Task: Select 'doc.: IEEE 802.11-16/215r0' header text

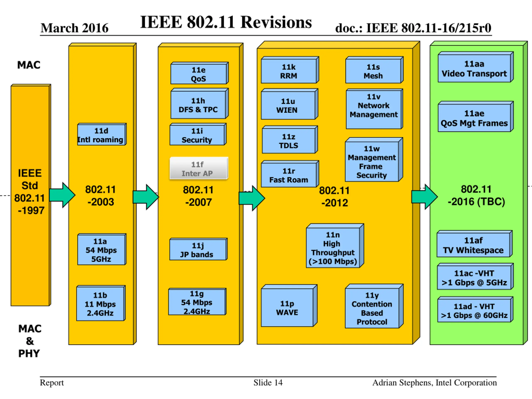Action: 413,28
